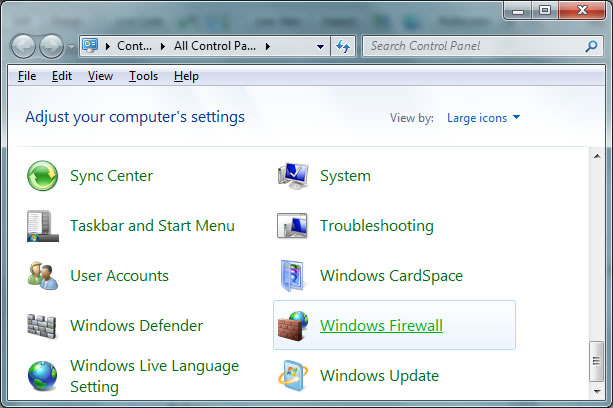
Task: Expand the address bar history dropdown
Action: coord(320,47)
